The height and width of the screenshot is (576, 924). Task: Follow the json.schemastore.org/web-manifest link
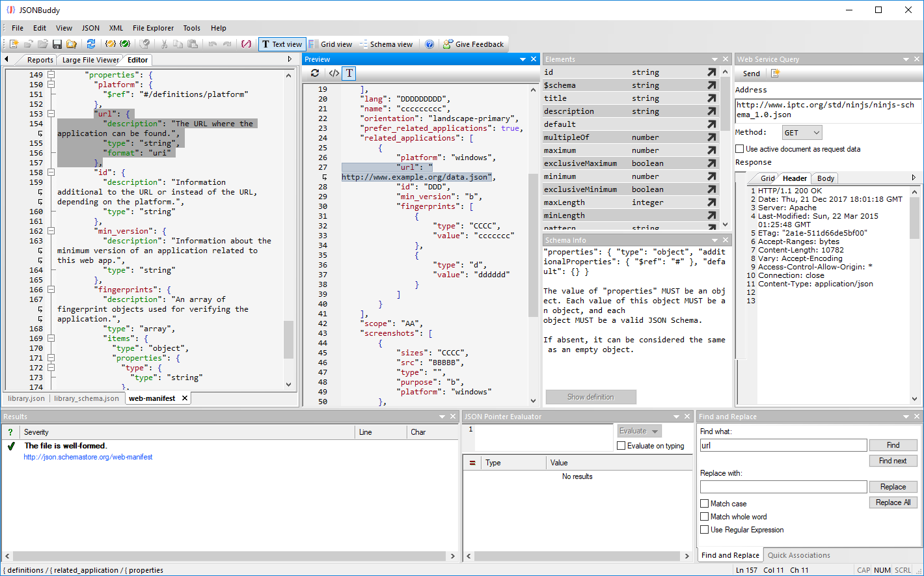[88, 457]
